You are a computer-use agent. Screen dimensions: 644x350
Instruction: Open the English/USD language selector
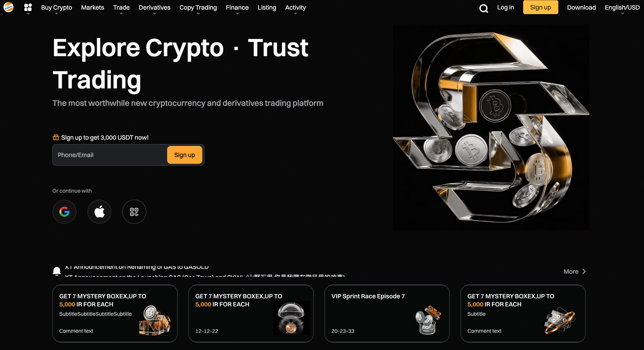click(x=622, y=8)
